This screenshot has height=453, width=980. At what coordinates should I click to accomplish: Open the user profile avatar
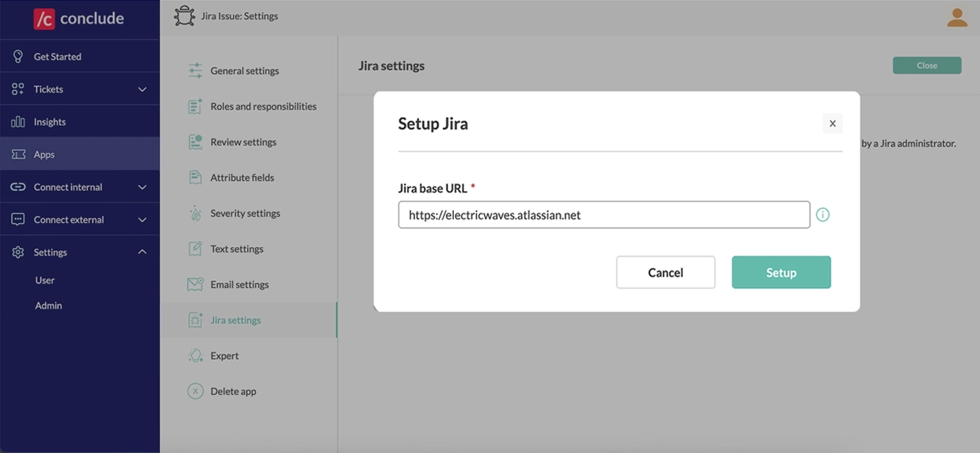click(957, 17)
